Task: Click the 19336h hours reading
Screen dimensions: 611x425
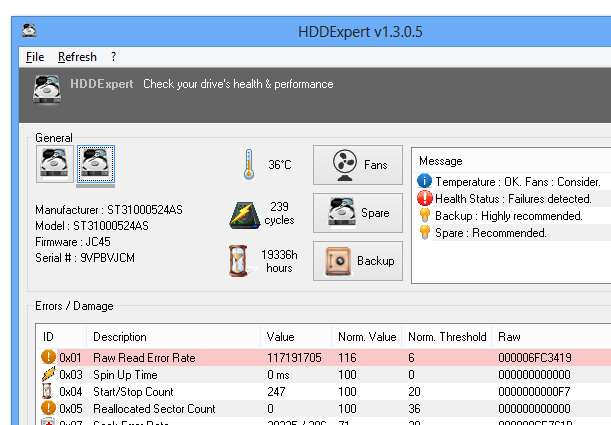Action: point(279,261)
